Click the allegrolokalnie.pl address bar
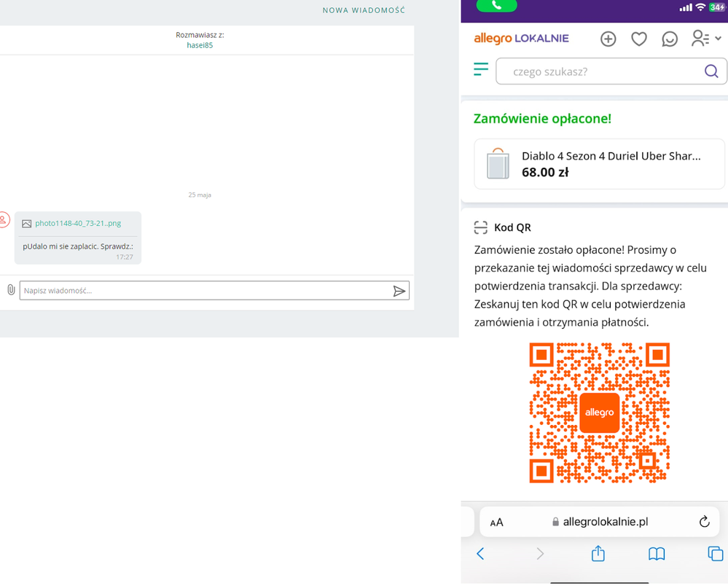 (600, 522)
